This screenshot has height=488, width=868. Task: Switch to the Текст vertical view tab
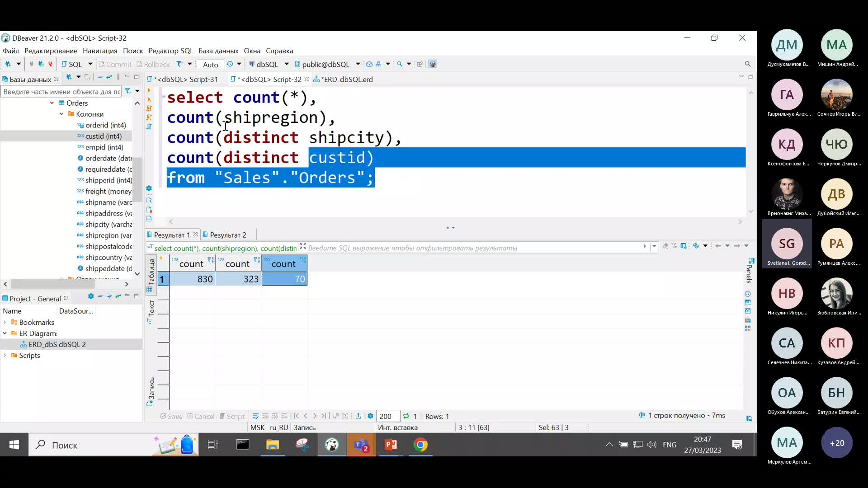pos(151,312)
